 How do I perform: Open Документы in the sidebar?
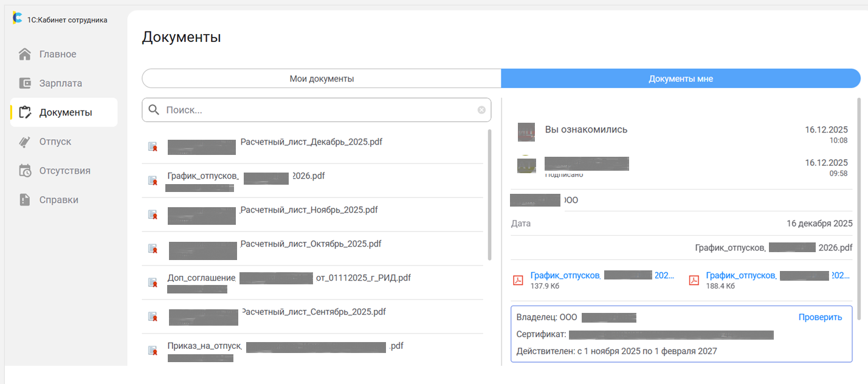coord(65,112)
